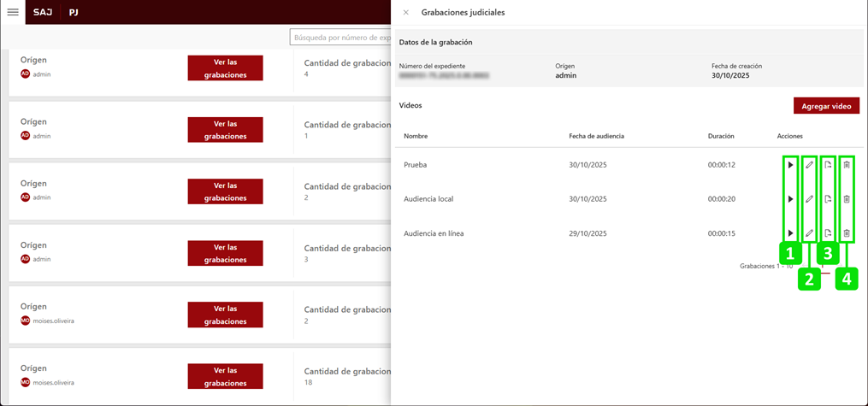Close the Grabaciones judiciales panel
This screenshot has width=868, height=406.
pos(405,13)
